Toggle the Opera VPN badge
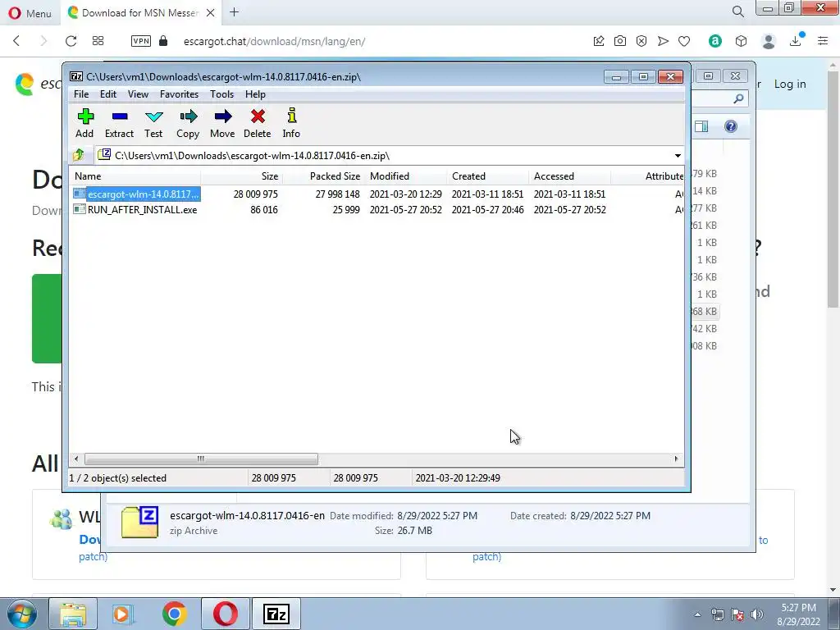This screenshot has height=630, width=840. click(x=141, y=41)
